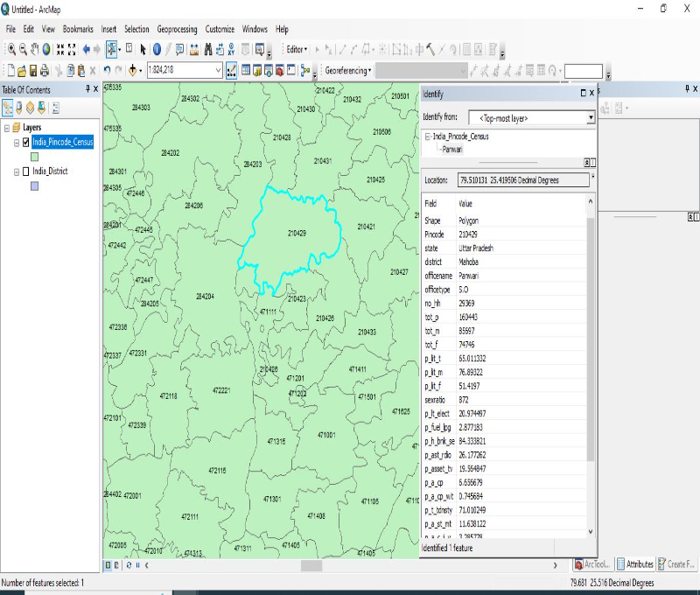Click the Add Data button
Screen dimensions: 700x595
pyautogui.click(x=134, y=70)
